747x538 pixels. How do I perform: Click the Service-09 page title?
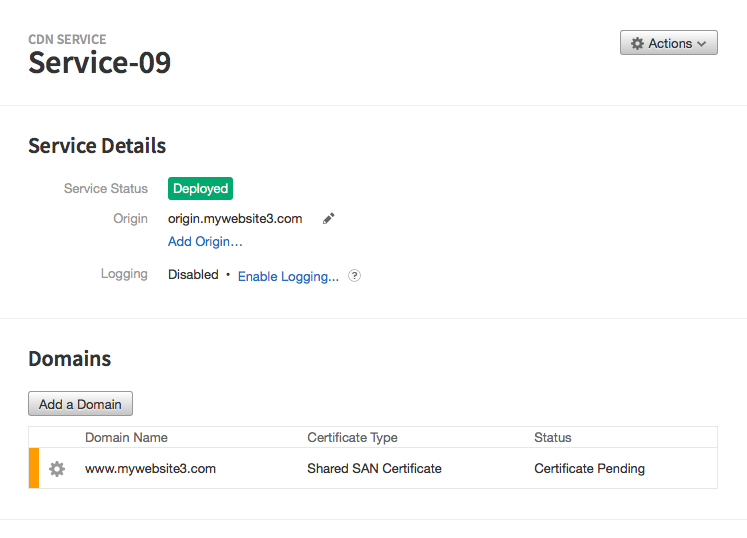[100, 62]
